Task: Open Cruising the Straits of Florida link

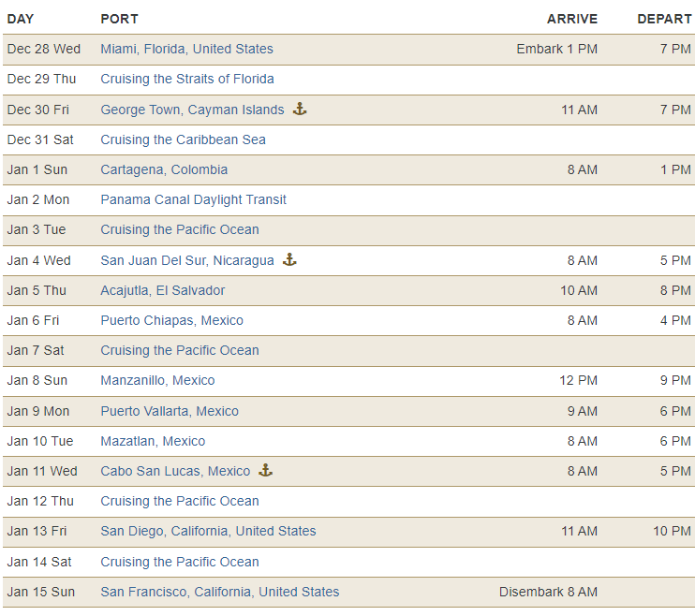Action: pyautogui.click(x=187, y=79)
